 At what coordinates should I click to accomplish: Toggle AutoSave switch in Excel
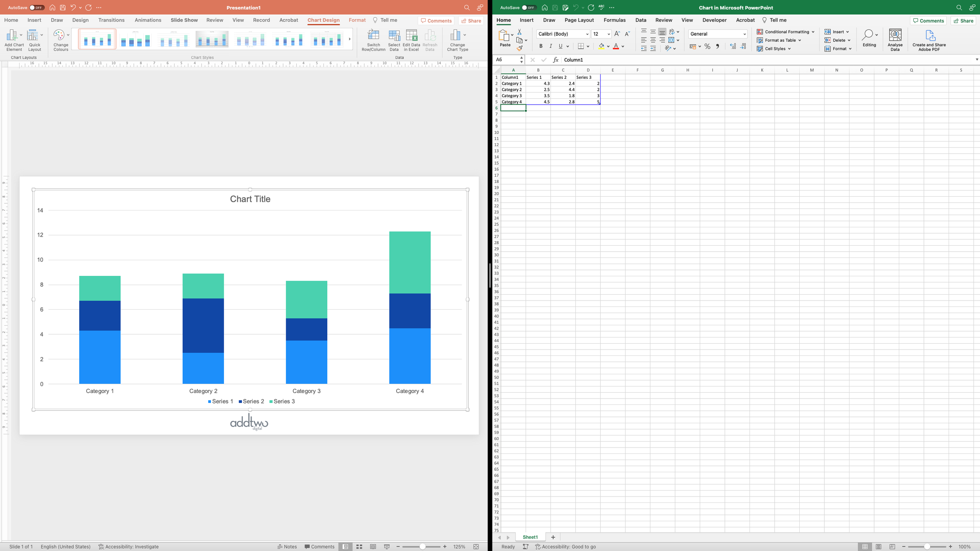(528, 7)
